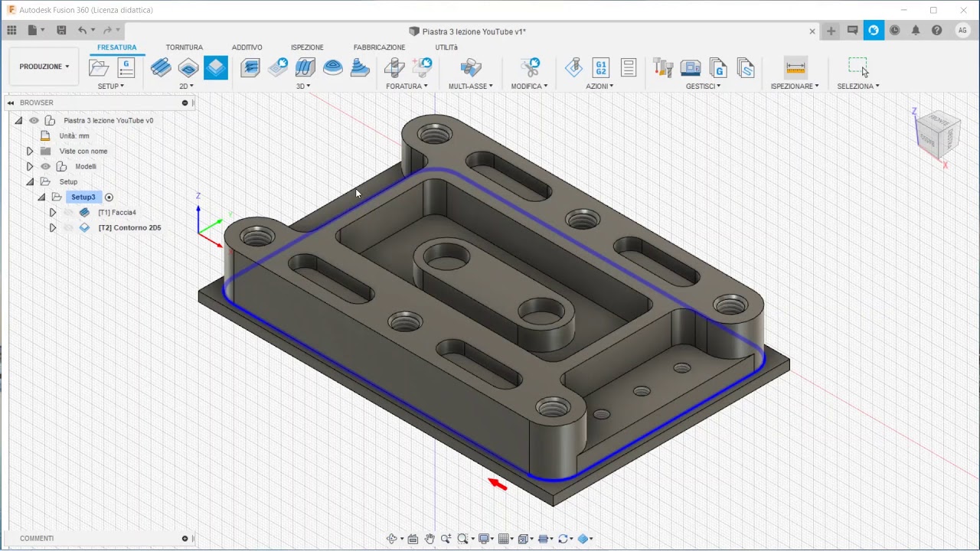This screenshot has height=551, width=980.
Task: Open the 3D dropdown menu
Action: pyautogui.click(x=303, y=86)
